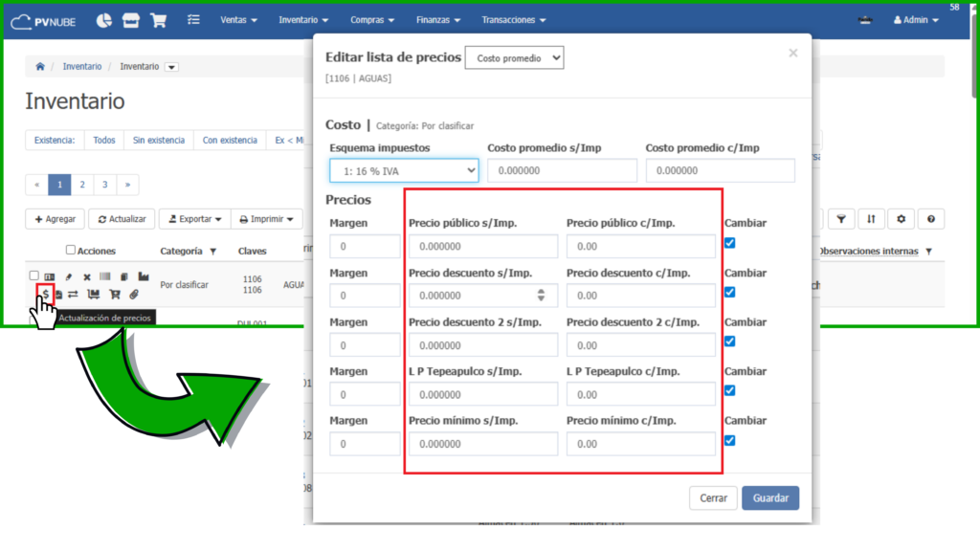Open the Finanzas menu

click(x=437, y=20)
